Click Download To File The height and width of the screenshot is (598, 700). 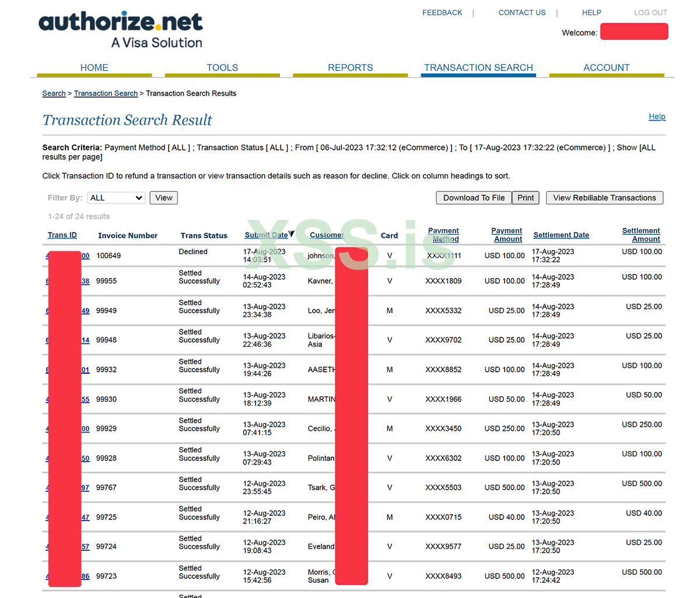click(473, 198)
